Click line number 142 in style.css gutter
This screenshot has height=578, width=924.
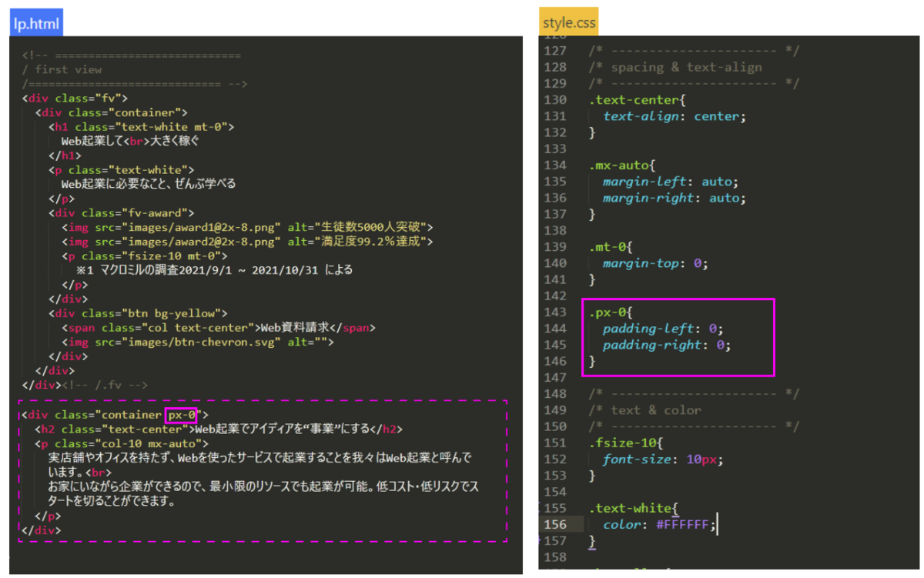(554, 296)
